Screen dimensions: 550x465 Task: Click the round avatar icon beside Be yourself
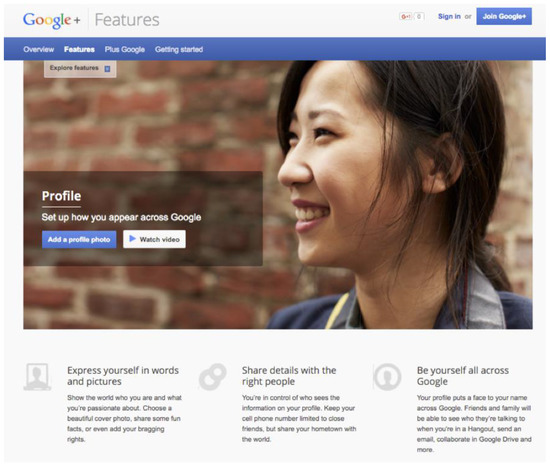pos(387,377)
